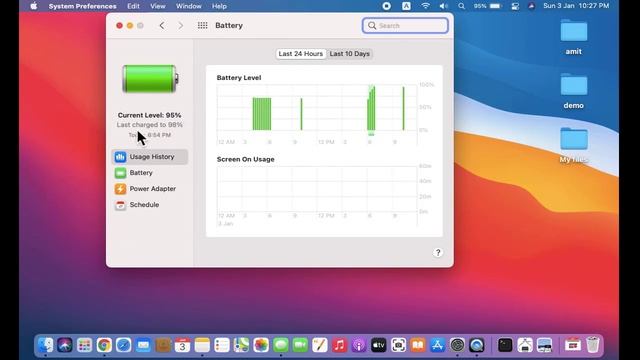
Task: Switch to Last 10 Days tab
Action: click(x=349, y=54)
